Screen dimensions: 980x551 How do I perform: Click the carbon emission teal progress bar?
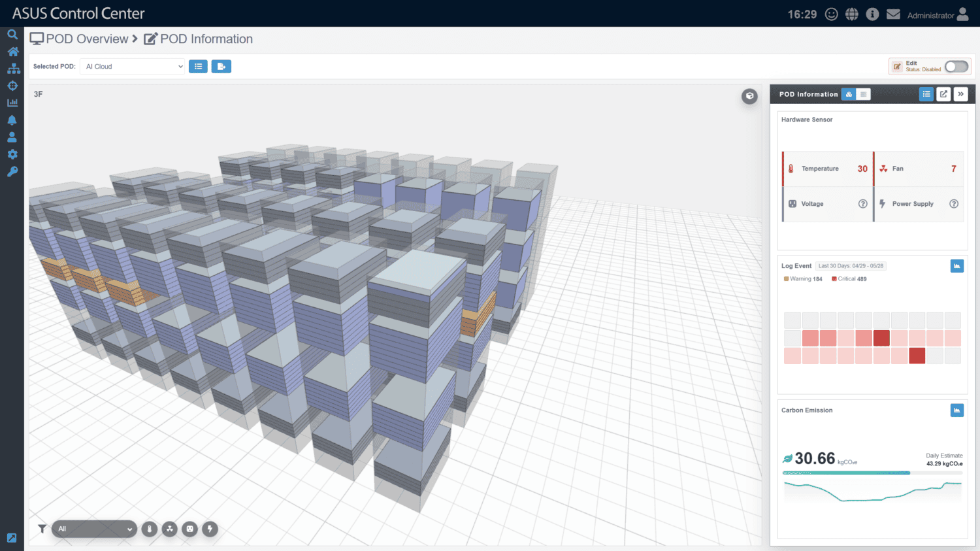(x=846, y=473)
